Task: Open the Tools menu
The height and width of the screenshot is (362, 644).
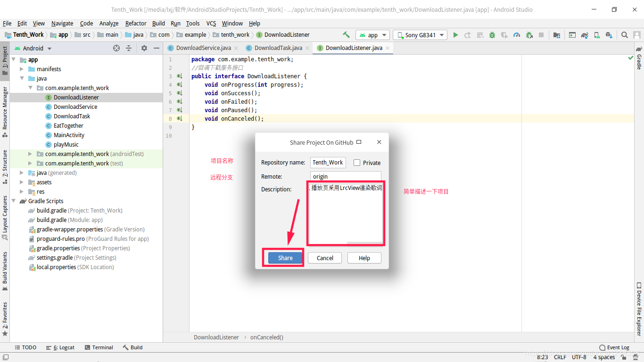Action: tap(193, 23)
